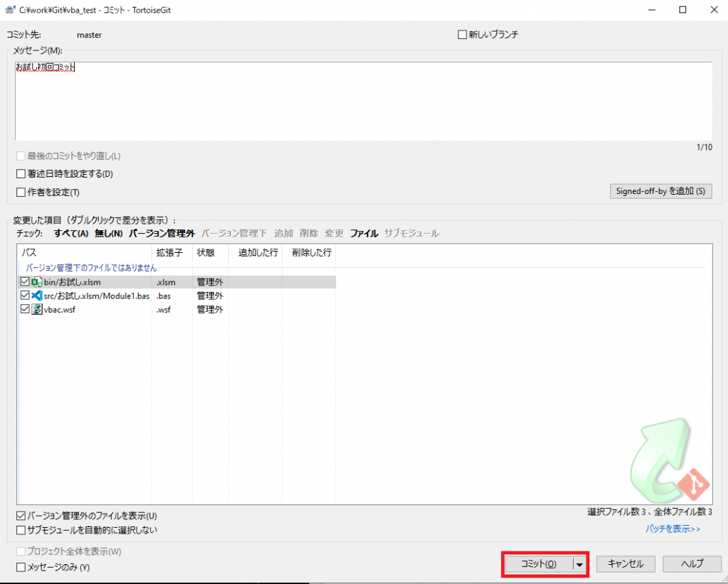Enable the 新しいブランチ checkbox
728x584 pixels.
point(461,34)
